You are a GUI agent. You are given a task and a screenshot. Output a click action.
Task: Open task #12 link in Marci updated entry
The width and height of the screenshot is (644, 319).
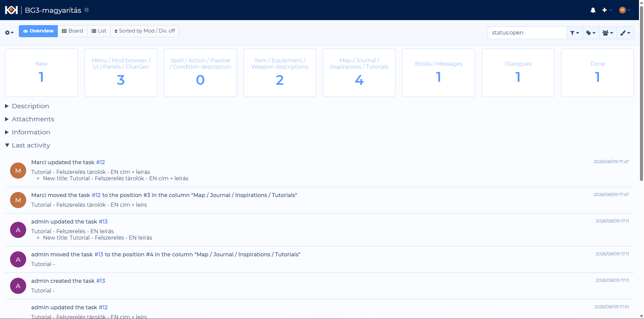click(x=101, y=162)
